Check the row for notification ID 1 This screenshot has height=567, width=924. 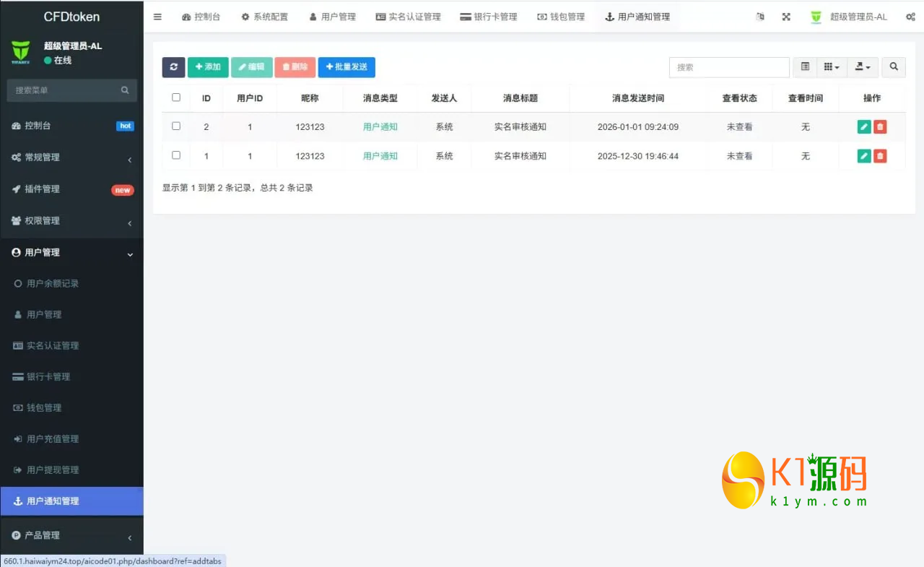[x=175, y=155]
